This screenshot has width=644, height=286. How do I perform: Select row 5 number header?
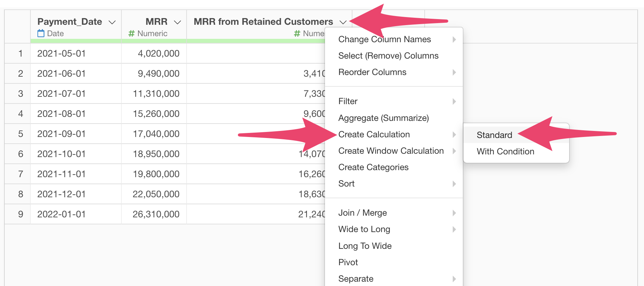[x=20, y=134]
